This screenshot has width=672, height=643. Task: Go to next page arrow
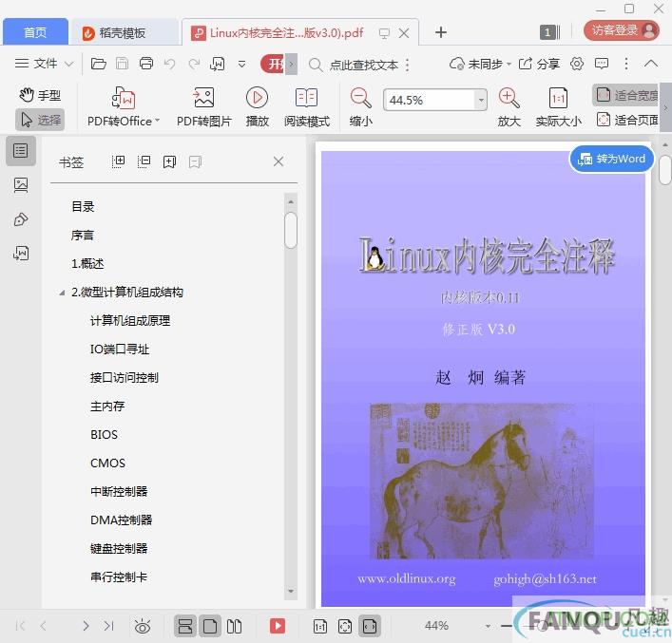(86, 626)
